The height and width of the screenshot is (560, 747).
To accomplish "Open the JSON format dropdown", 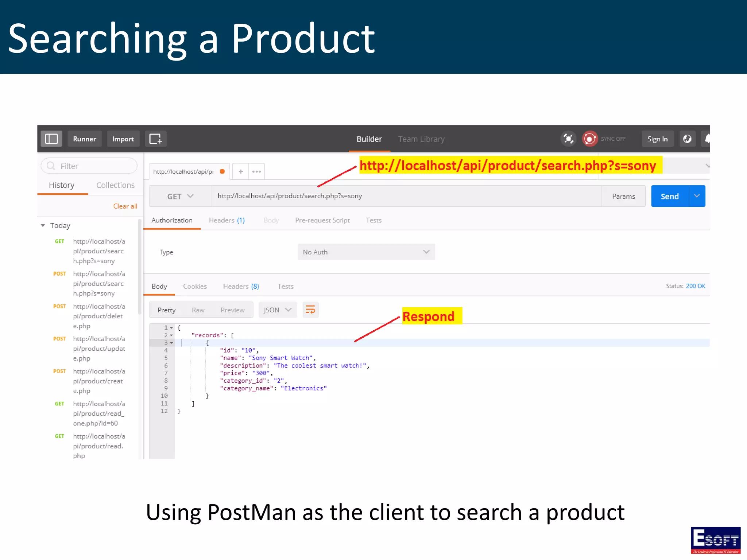I will [278, 310].
